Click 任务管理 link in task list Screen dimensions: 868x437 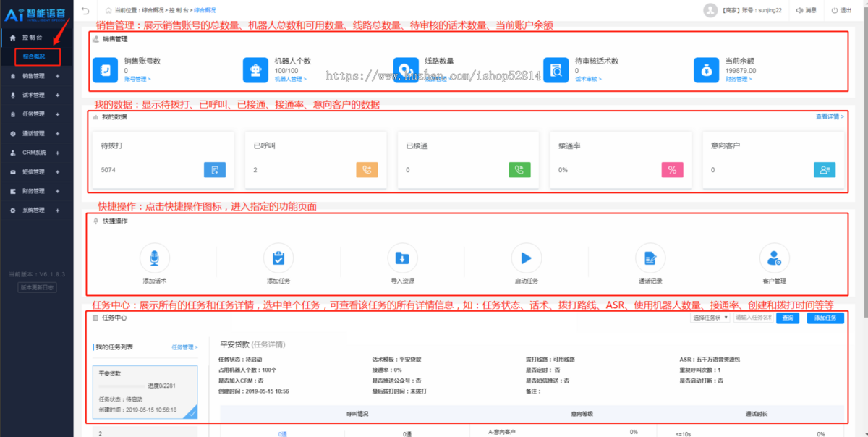[x=184, y=347]
